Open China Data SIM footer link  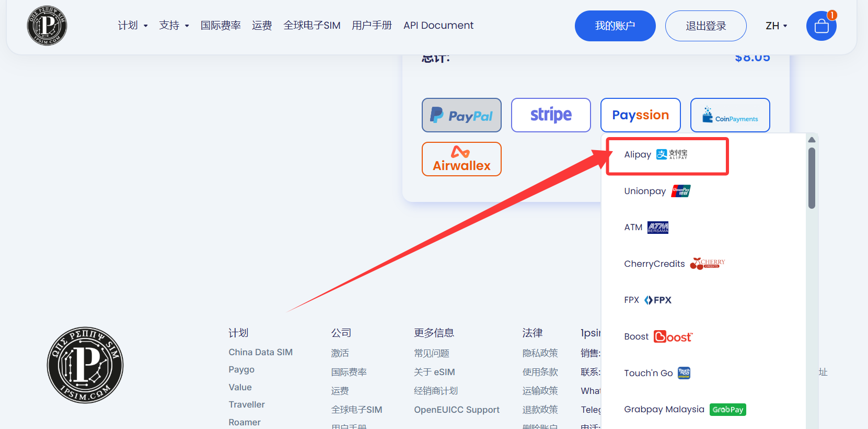(260, 352)
